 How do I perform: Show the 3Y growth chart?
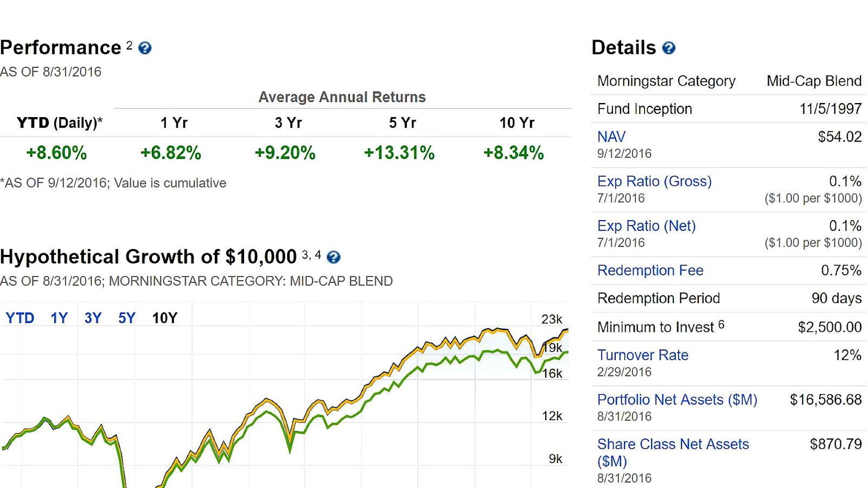pos(93,318)
